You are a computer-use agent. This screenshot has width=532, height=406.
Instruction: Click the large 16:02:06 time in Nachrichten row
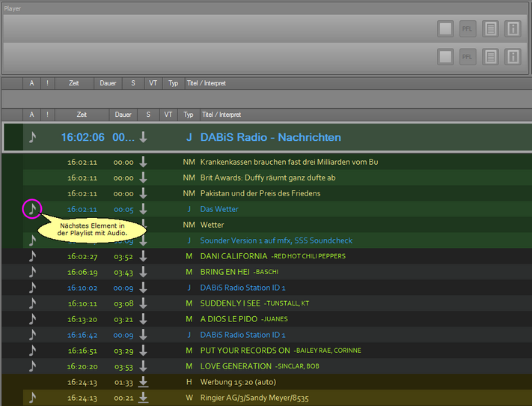(83, 137)
